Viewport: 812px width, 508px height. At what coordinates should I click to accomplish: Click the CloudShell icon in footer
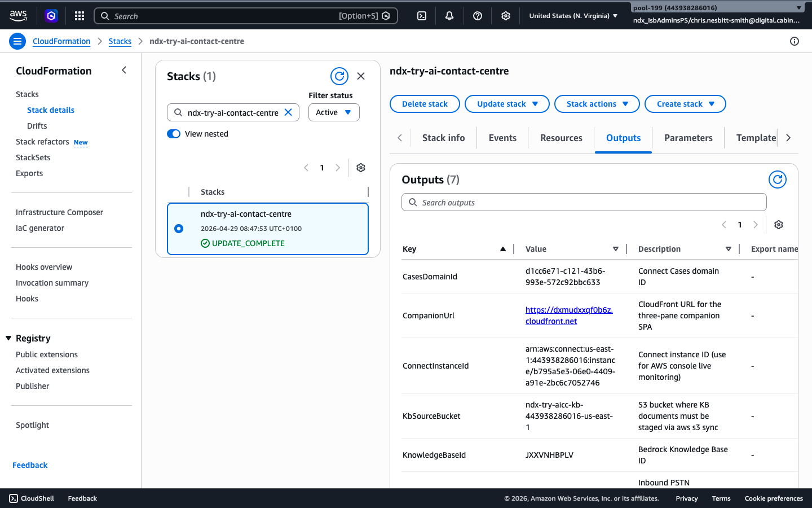coord(14,498)
